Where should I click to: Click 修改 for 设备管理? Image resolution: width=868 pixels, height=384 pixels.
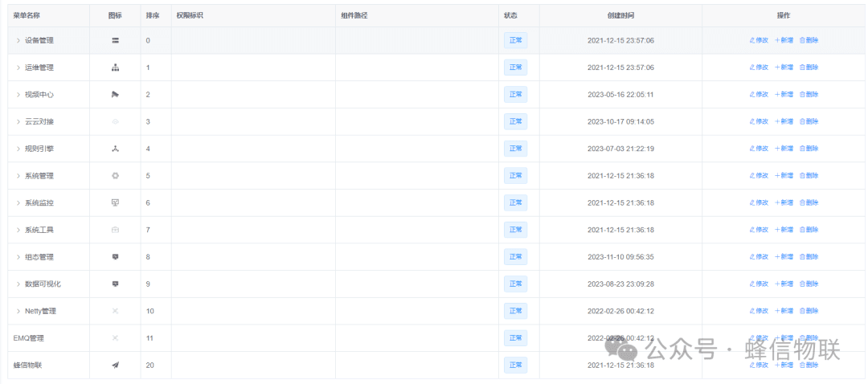(759, 40)
